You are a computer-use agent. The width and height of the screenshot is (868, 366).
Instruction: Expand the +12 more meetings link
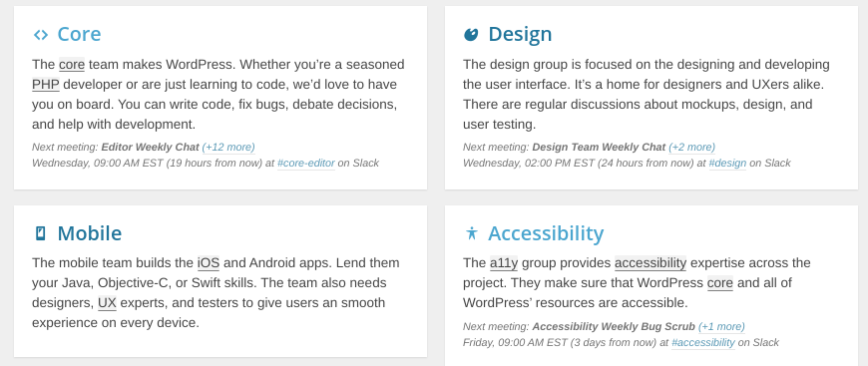pos(228,148)
